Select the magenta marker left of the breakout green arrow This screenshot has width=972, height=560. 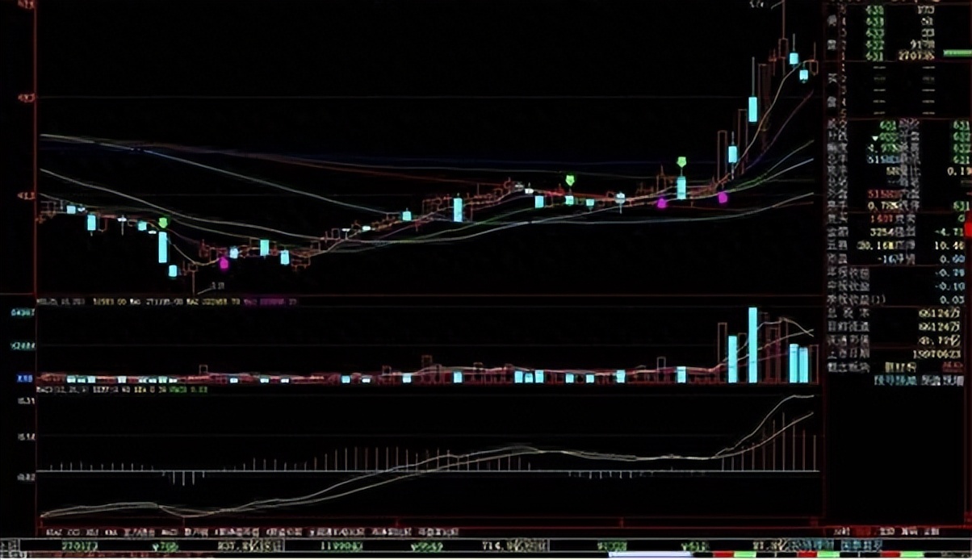click(662, 203)
